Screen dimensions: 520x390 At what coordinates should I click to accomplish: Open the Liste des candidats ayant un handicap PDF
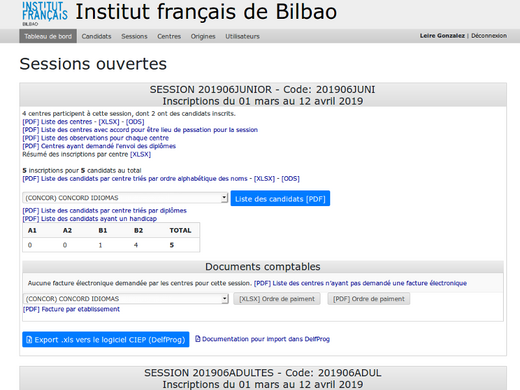pos(90,219)
